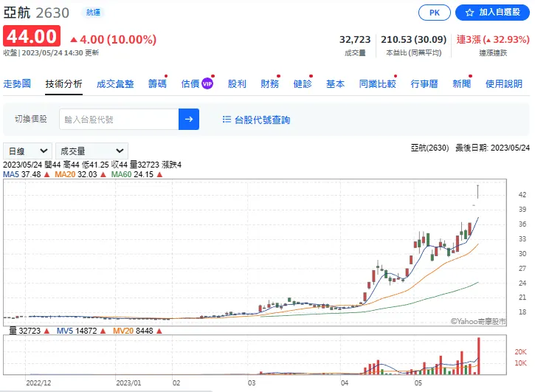Screen dimensions: 535x392
Task: View the 新聞 tab
Action: (x=462, y=83)
